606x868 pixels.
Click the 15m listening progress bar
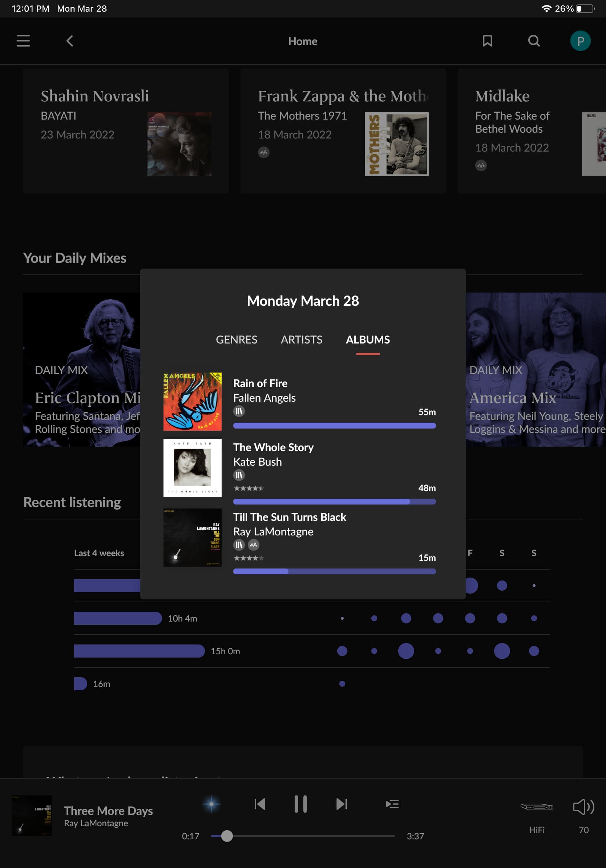click(335, 572)
